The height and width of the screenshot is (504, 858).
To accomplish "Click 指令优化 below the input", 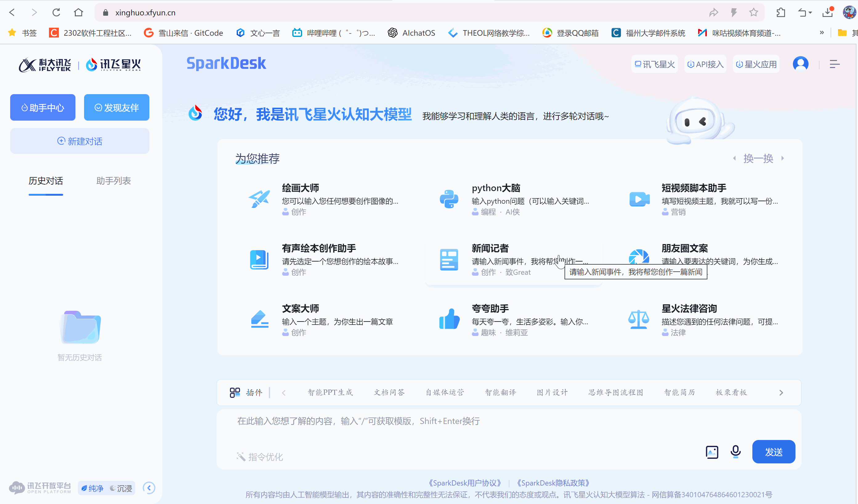I will coord(260,457).
